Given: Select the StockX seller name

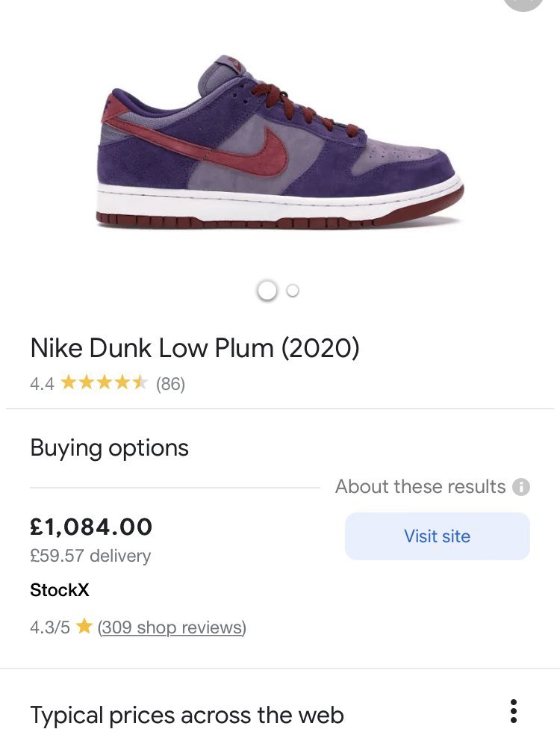Looking at the screenshot, I should pyautogui.click(x=60, y=590).
